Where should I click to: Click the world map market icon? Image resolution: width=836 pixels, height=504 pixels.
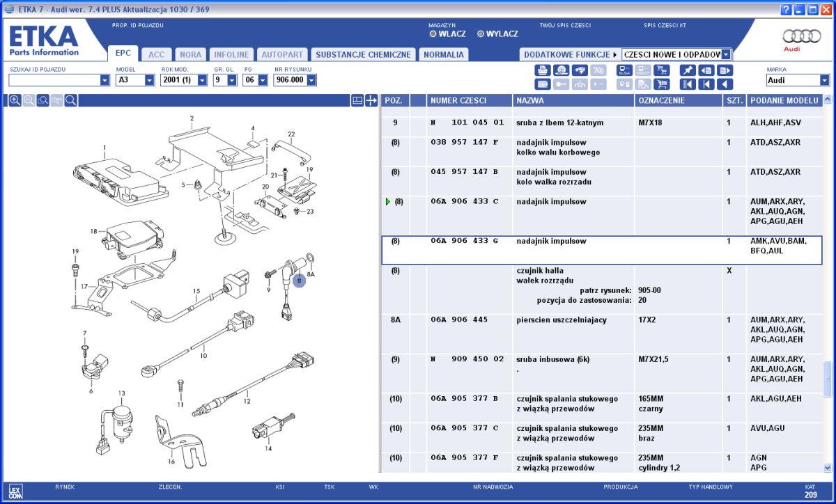click(x=580, y=70)
